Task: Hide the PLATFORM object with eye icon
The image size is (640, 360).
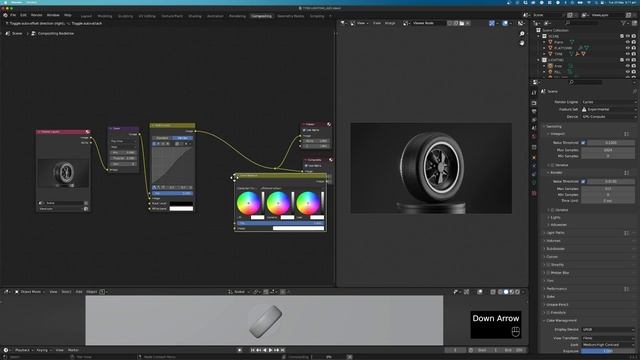Action: [x=628, y=48]
